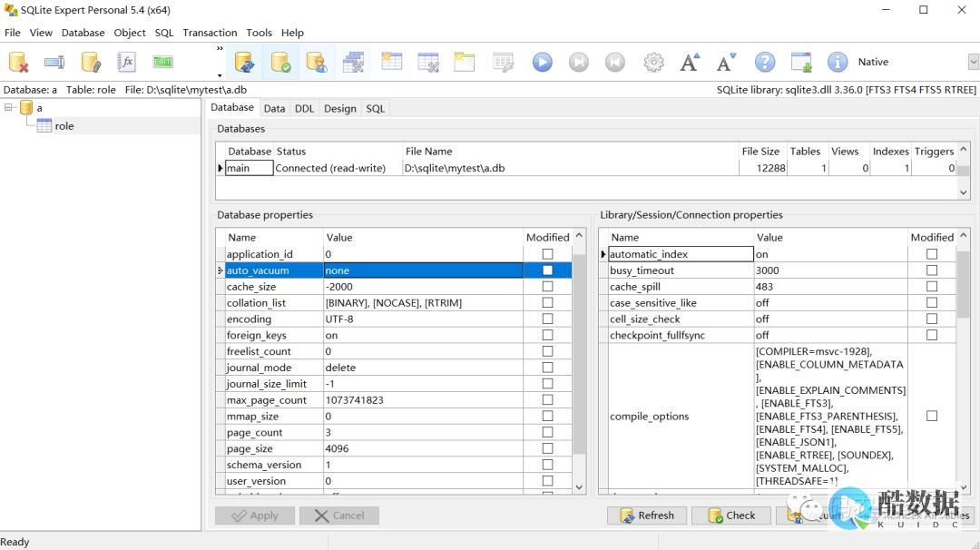Click the attach database icon with paperclip
Viewport: 980px width, 550px height.
[91, 62]
